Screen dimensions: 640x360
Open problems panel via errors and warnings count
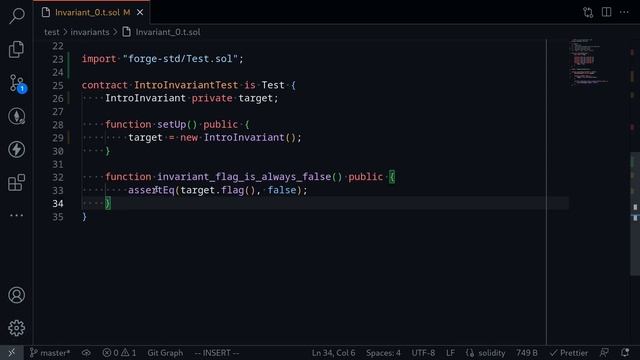point(119,353)
